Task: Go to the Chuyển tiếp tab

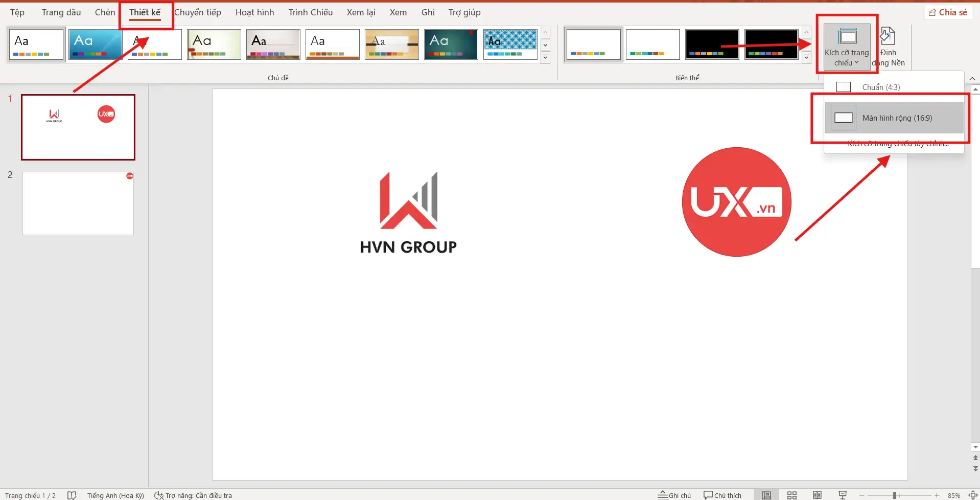Action: pos(198,12)
